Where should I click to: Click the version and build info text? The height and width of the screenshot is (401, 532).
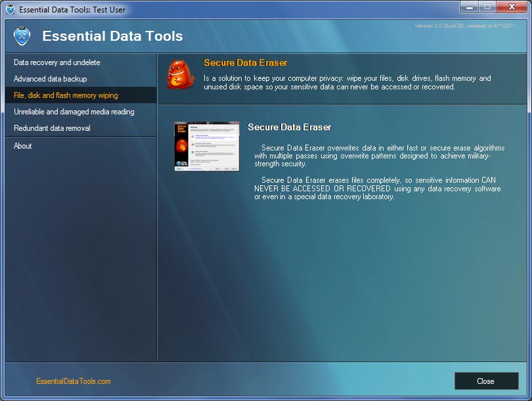[x=464, y=26]
